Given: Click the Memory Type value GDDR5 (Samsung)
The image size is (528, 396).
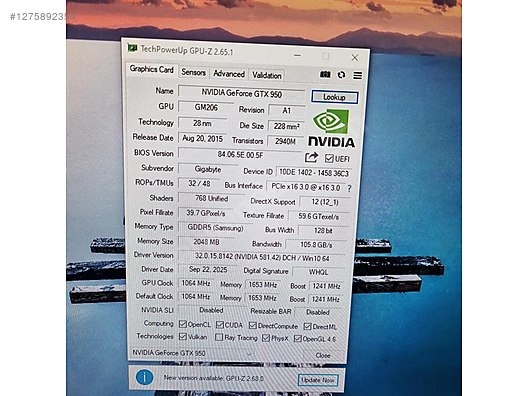Looking at the screenshot, I should 215,228.
